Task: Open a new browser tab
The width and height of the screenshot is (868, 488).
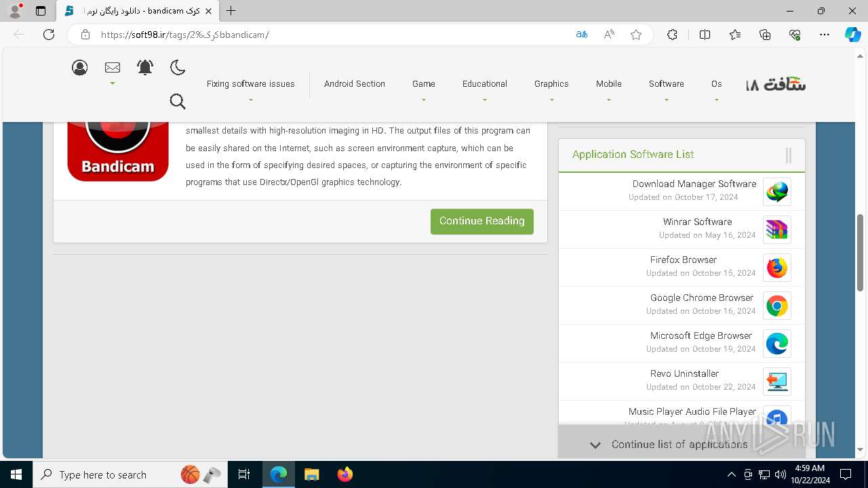Action: point(231,11)
